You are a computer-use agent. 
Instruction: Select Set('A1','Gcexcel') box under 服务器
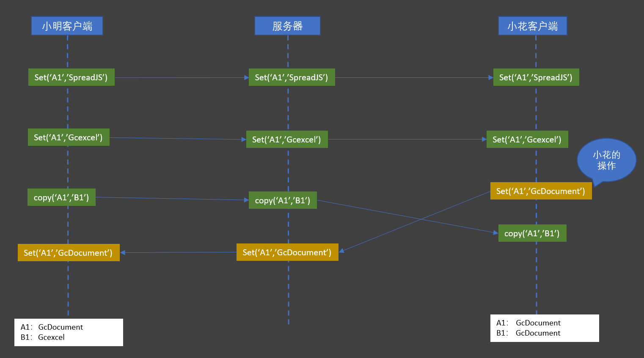click(287, 139)
